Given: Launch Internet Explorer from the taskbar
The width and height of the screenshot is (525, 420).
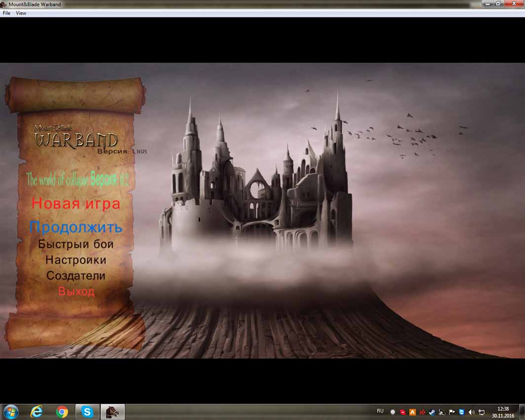Looking at the screenshot, I should [x=37, y=412].
